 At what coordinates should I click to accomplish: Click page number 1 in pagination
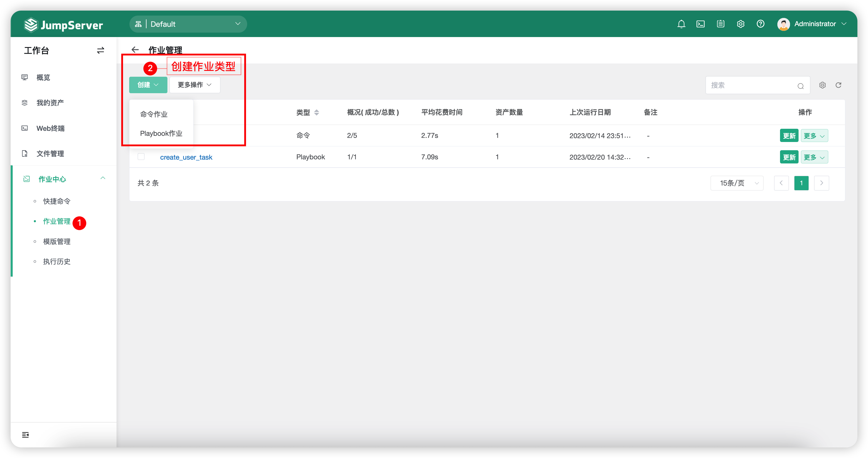click(x=802, y=183)
